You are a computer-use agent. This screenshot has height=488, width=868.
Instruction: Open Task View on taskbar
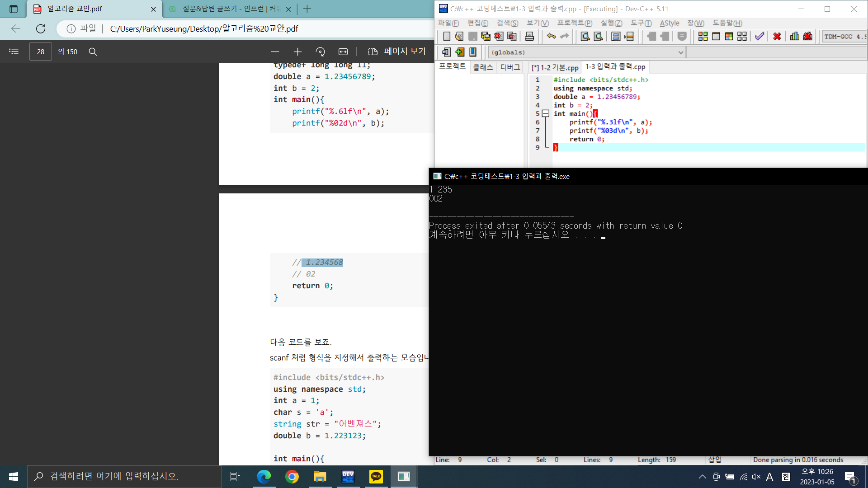pyautogui.click(x=235, y=477)
